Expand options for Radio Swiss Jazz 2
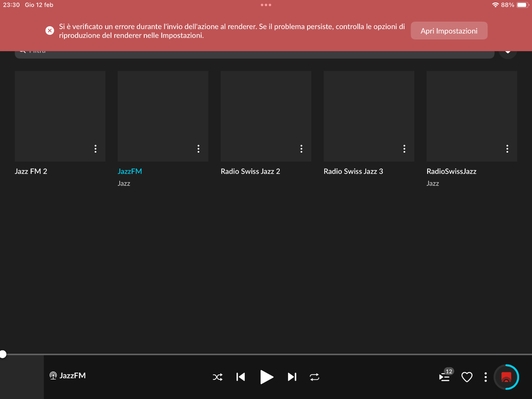Image resolution: width=532 pixels, height=399 pixels. click(301, 149)
